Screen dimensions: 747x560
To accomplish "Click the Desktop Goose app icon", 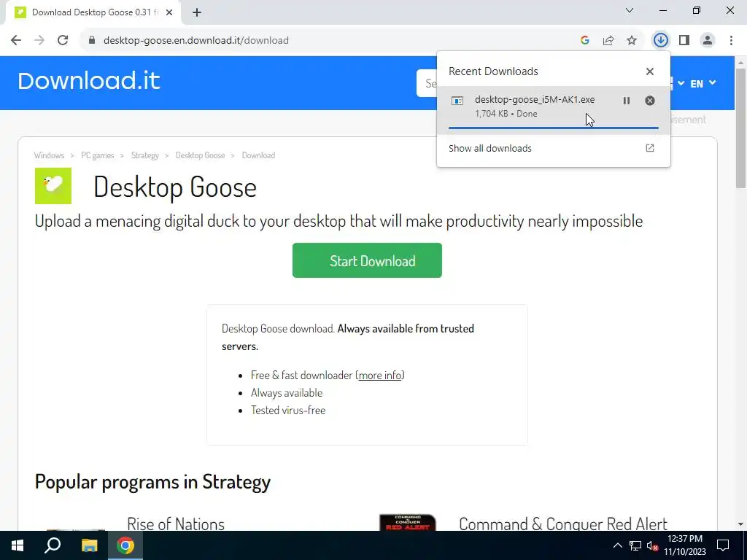I will (53, 186).
